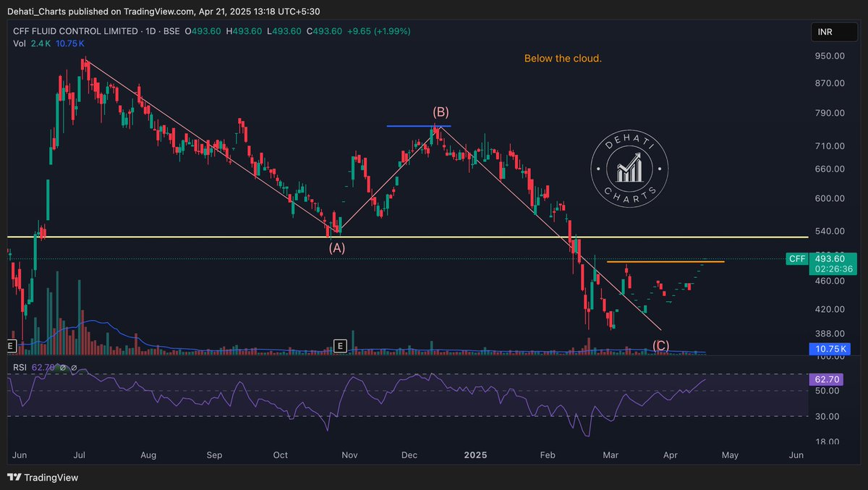Click the 460.00 price axis label

pos(830,281)
